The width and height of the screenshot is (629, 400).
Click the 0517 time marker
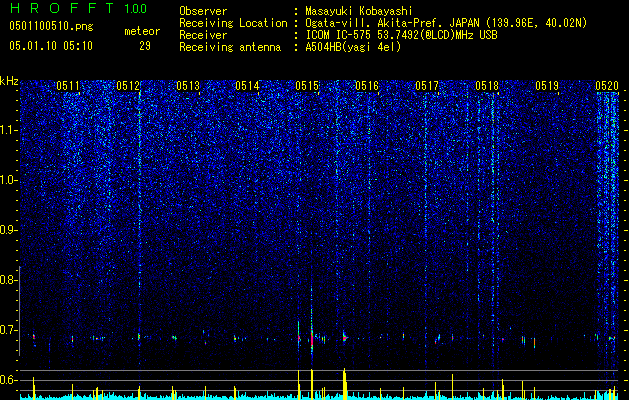pos(427,85)
